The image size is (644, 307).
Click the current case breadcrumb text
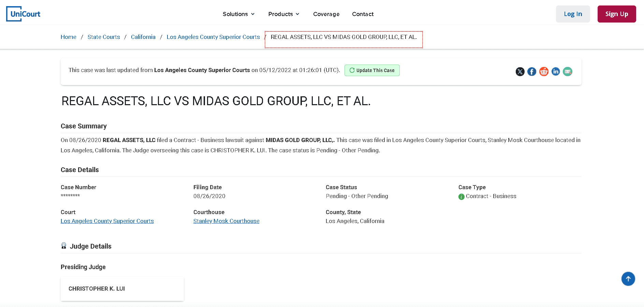tap(344, 37)
